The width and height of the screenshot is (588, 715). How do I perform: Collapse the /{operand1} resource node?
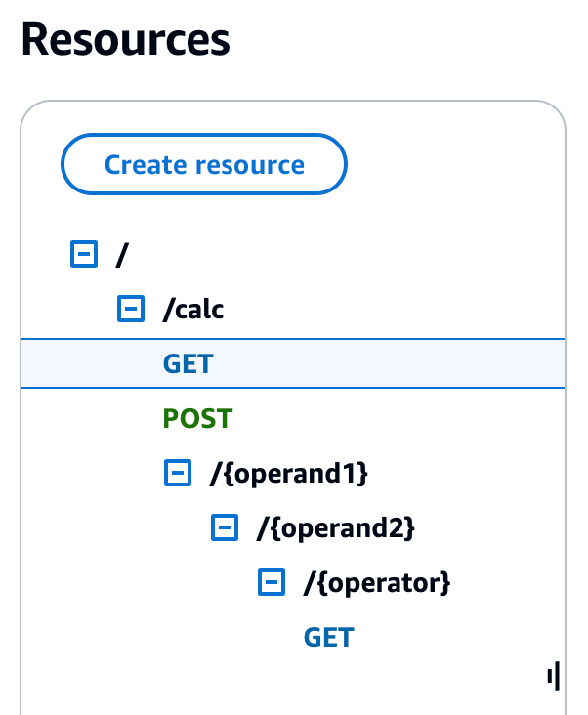click(x=177, y=474)
